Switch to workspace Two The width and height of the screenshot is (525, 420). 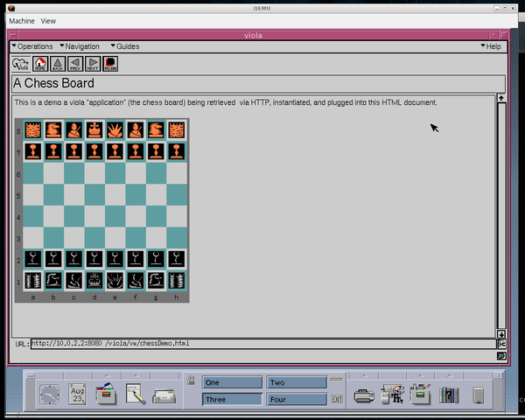297,382
